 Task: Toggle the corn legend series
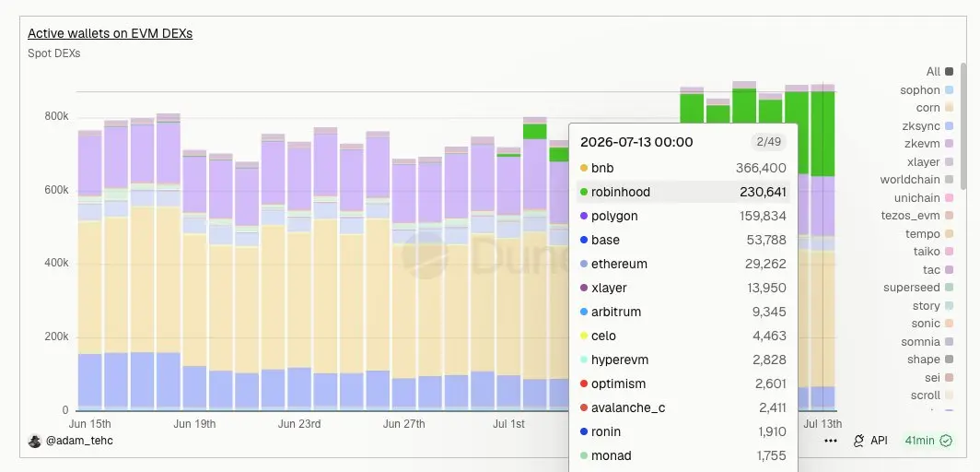934,108
